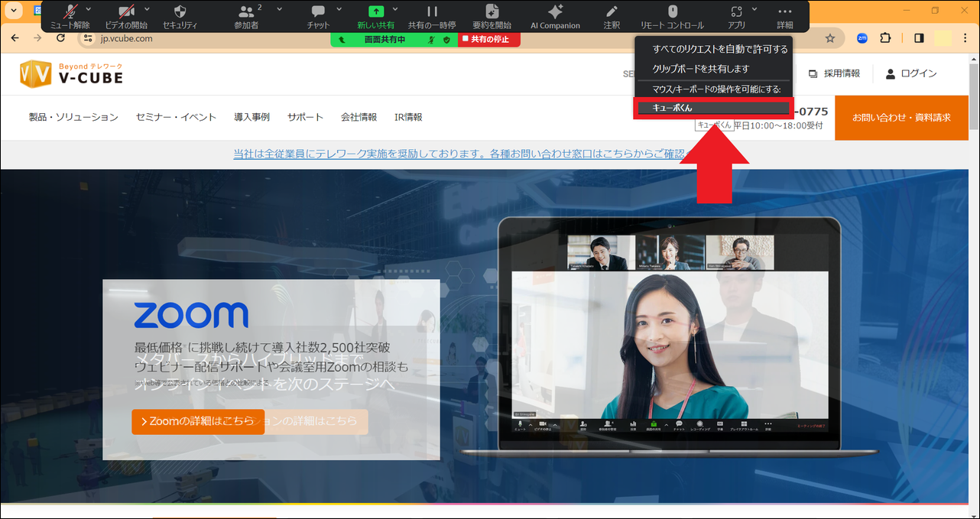Reload the page in the browser
Viewport: 980px width, 519px height.
click(x=61, y=38)
